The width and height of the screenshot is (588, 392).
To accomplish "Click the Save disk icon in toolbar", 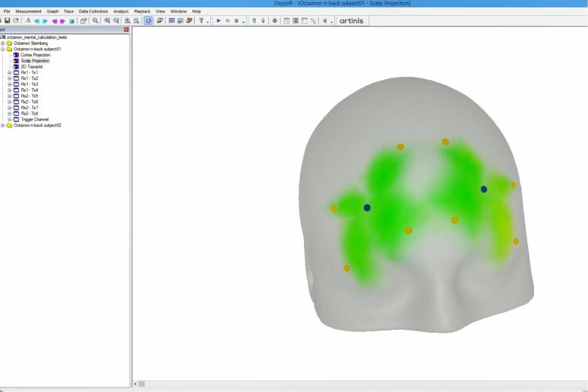I will pos(7,21).
